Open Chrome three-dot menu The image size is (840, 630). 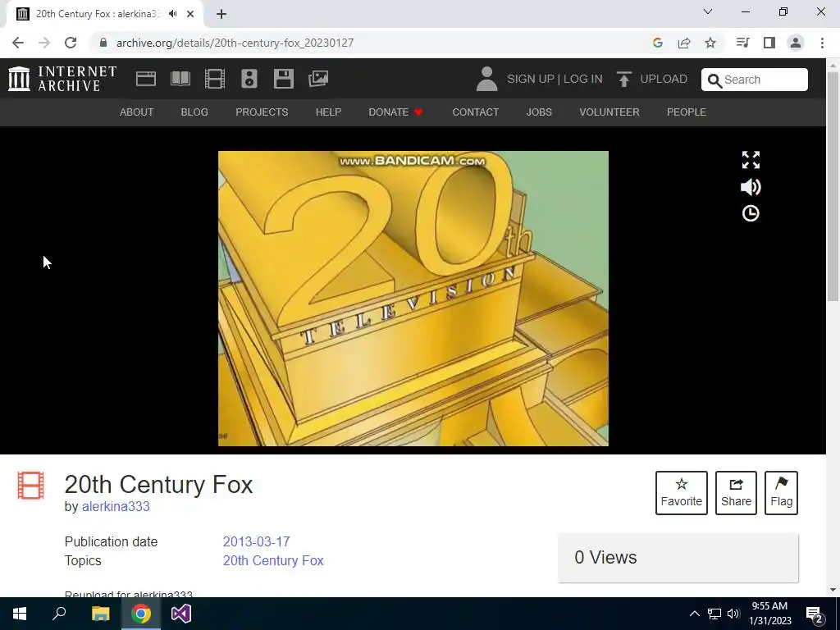tap(822, 43)
